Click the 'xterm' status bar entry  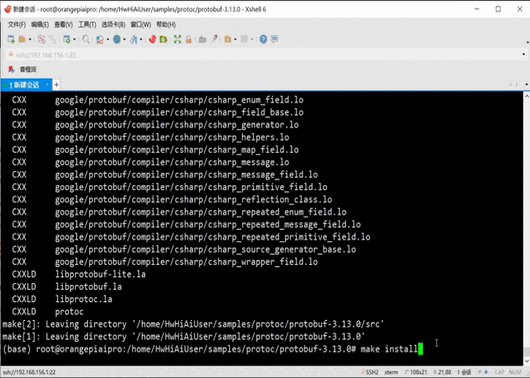pos(391,372)
